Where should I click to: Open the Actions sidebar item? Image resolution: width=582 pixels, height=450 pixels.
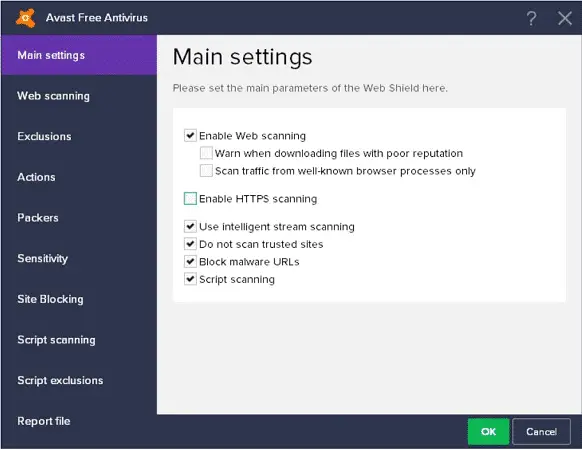click(x=79, y=177)
